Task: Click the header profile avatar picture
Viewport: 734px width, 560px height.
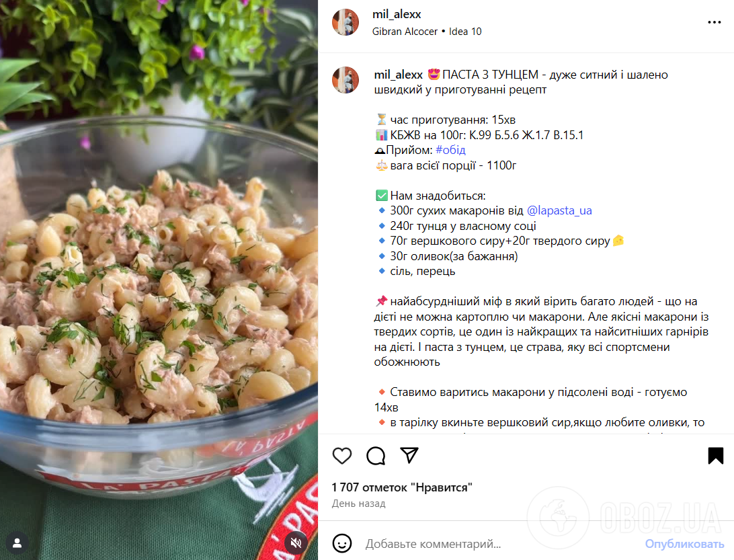Action: (345, 22)
